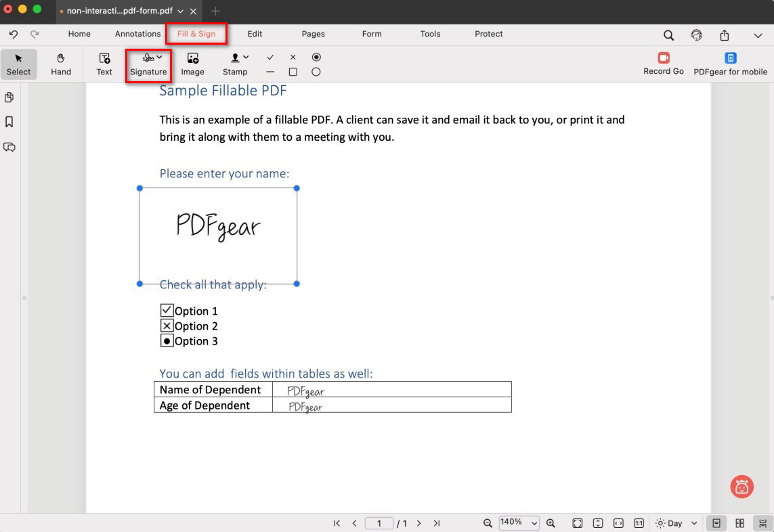
Task: Open the Record Go feature
Action: [x=663, y=64]
